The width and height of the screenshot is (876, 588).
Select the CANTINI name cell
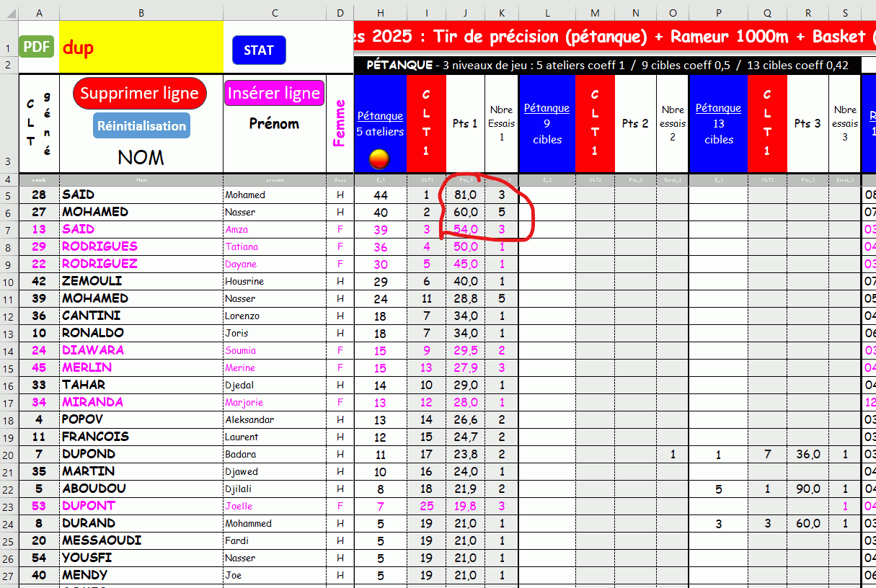pyautogui.click(x=141, y=316)
